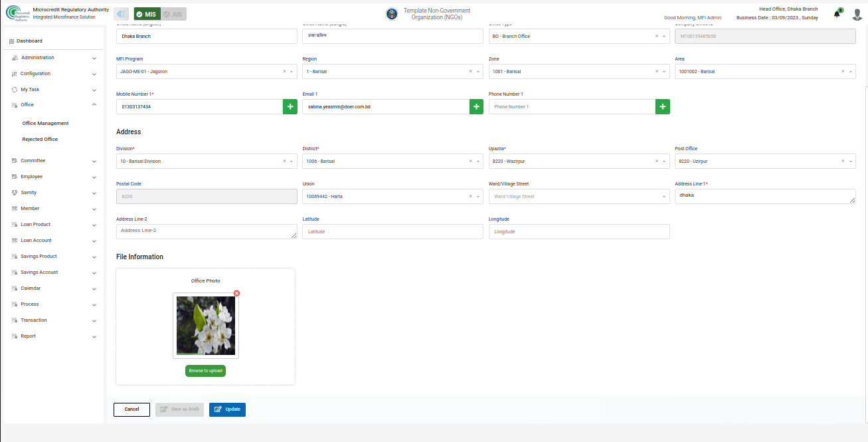This screenshot has width=868, height=442.
Task: Clear the Office Type selection
Action: (657, 36)
